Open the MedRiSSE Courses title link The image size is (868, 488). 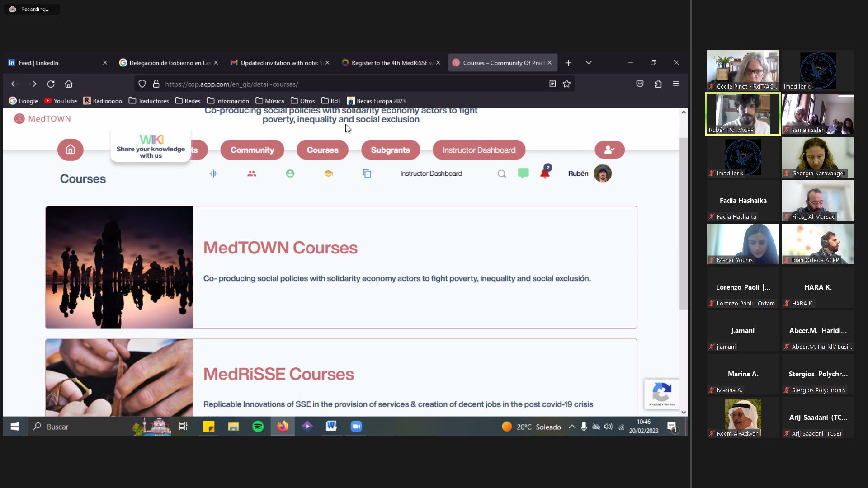278,374
